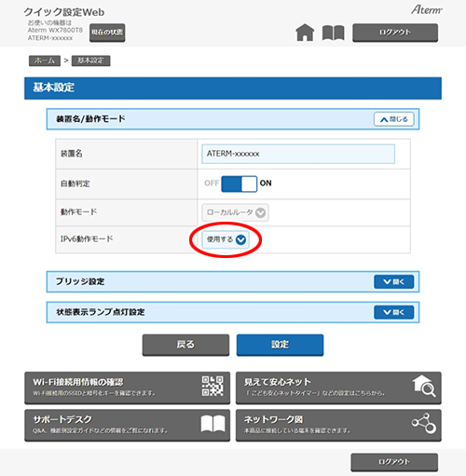The image size is (466, 476).
Task: Go to the home page via house icon
Action: coord(305,33)
